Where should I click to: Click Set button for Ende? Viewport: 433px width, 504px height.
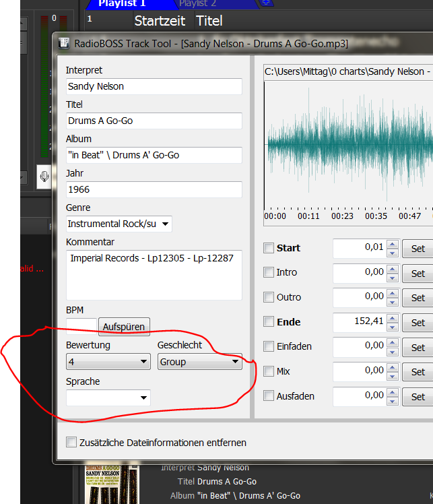tap(418, 323)
